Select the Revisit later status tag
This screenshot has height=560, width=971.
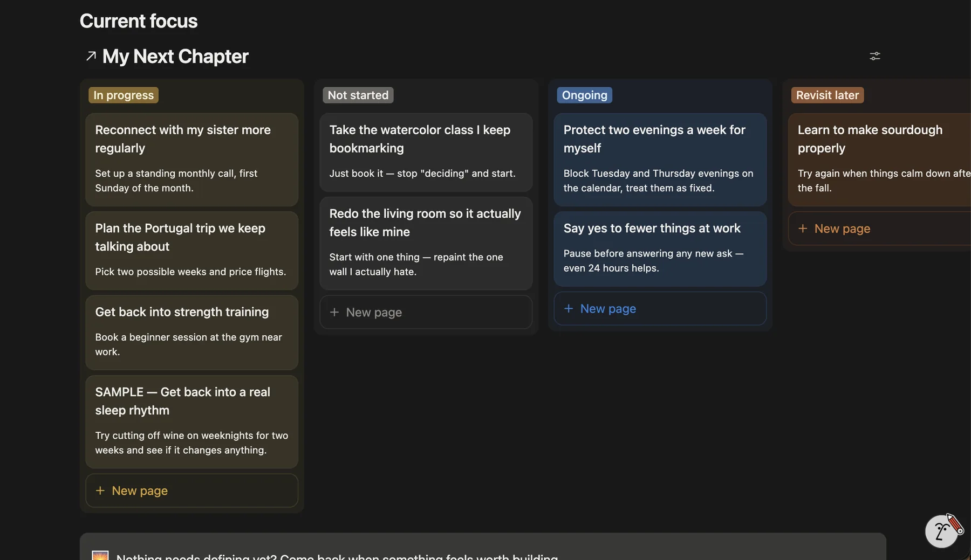(827, 95)
